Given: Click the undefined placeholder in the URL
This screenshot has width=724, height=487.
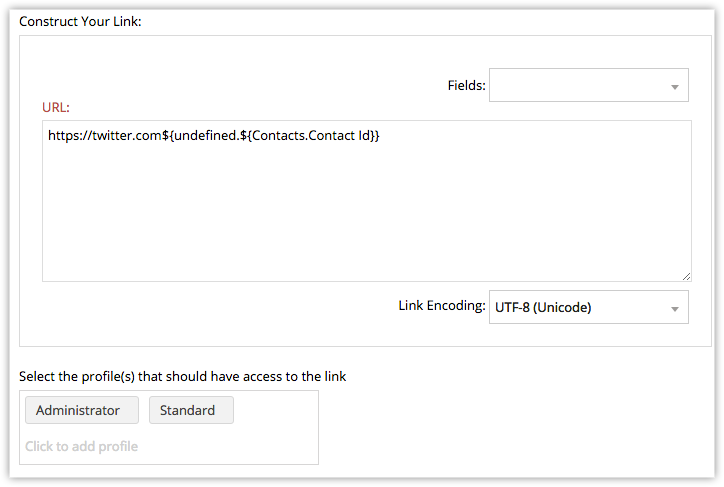Looking at the screenshot, I should click(x=205, y=135).
